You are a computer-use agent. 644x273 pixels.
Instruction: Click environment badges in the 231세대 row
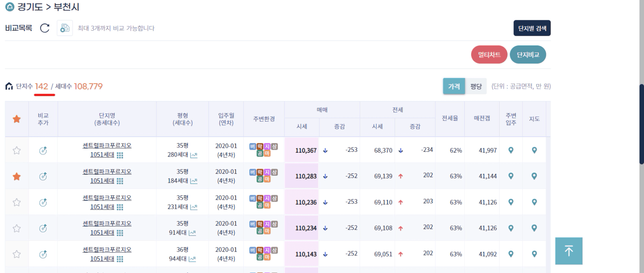tap(263, 202)
